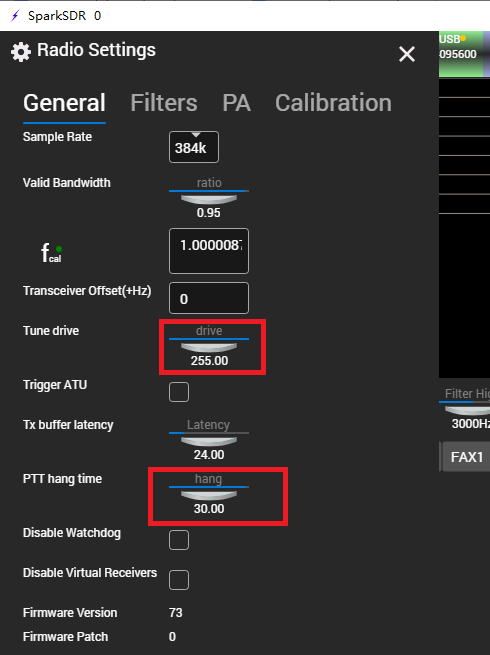
Task: Click the Transceiver Offset input field
Action: [209, 298]
